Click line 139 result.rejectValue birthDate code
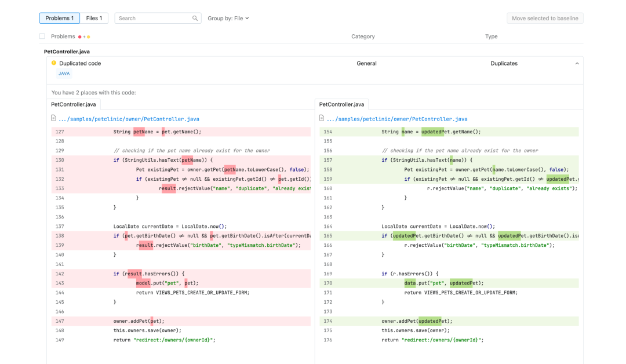 (219, 245)
